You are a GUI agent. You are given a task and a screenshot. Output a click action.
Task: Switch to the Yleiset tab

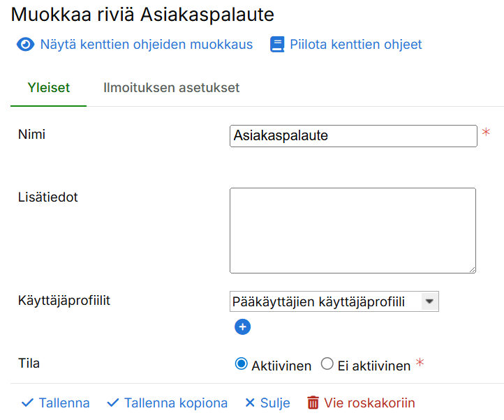[x=49, y=88]
